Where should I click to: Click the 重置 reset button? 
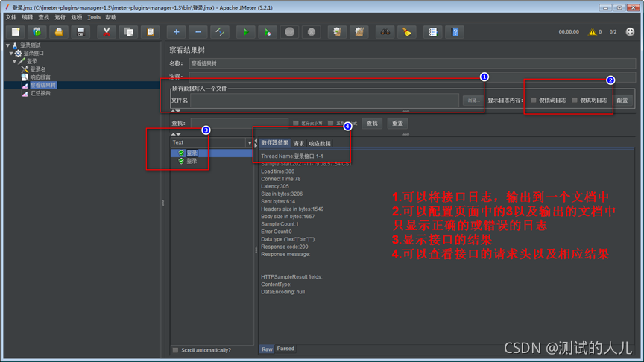(397, 123)
